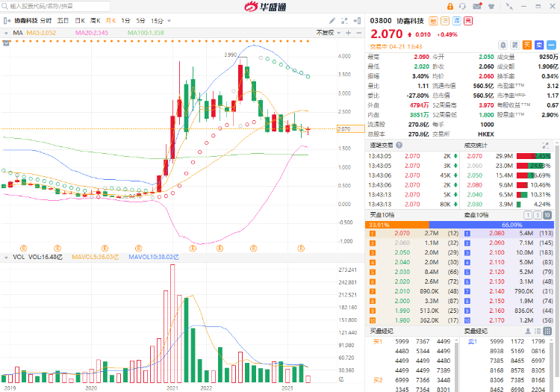Click the rightmost earnings E marker

coord(301,248)
